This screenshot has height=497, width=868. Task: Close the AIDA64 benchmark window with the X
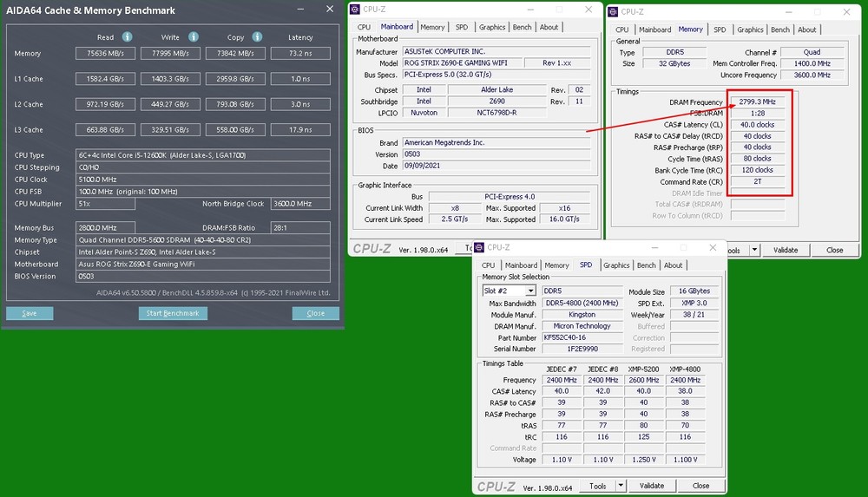point(329,10)
